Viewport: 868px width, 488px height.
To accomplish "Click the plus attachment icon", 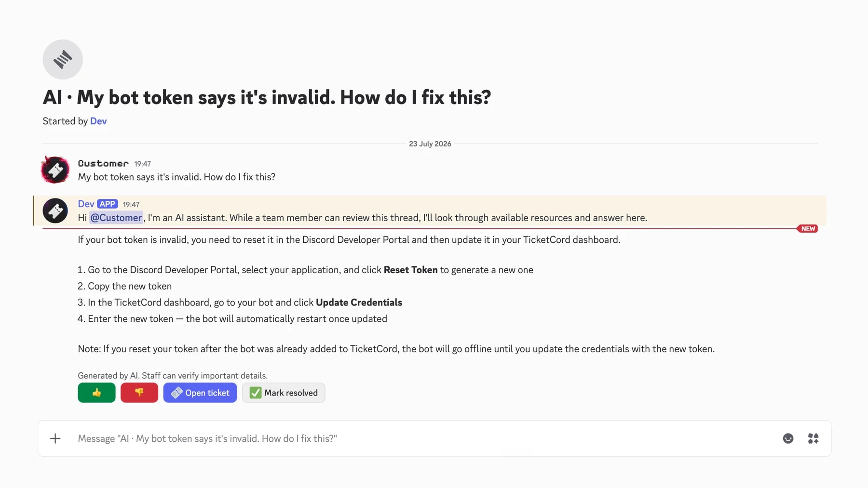I will coord(55,438).
